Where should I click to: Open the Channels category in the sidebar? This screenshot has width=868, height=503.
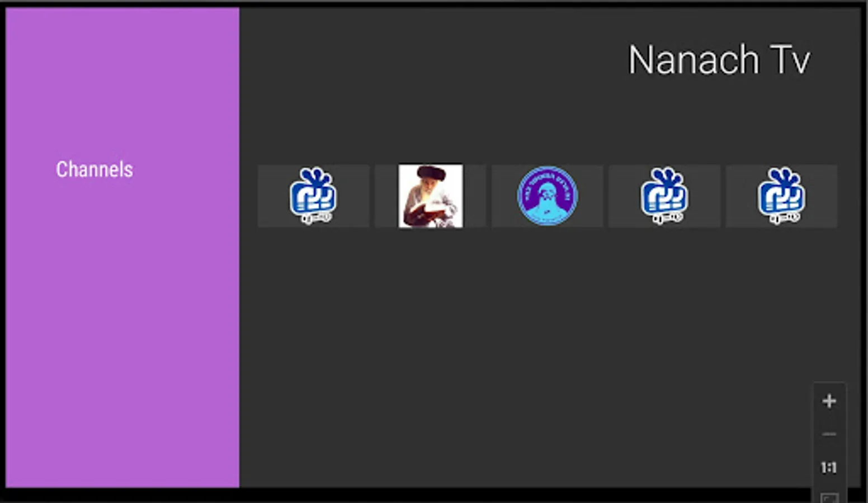(x=95, y=169)
